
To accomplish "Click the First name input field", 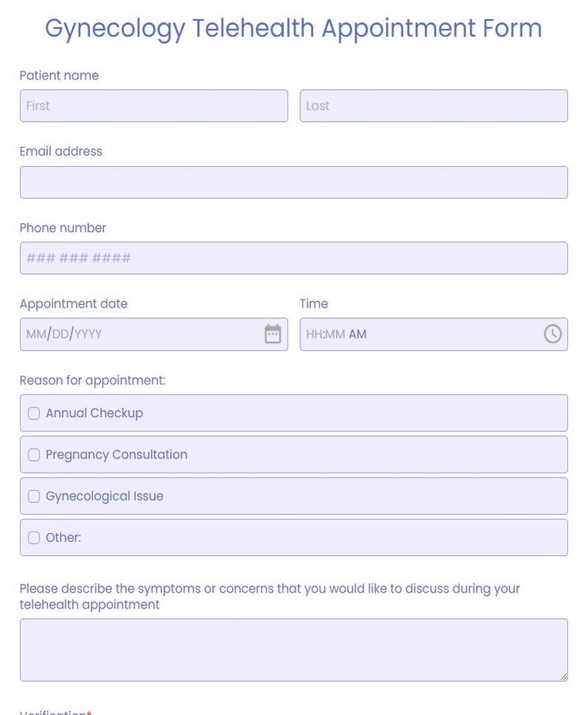I will click(x=153, y=106).
